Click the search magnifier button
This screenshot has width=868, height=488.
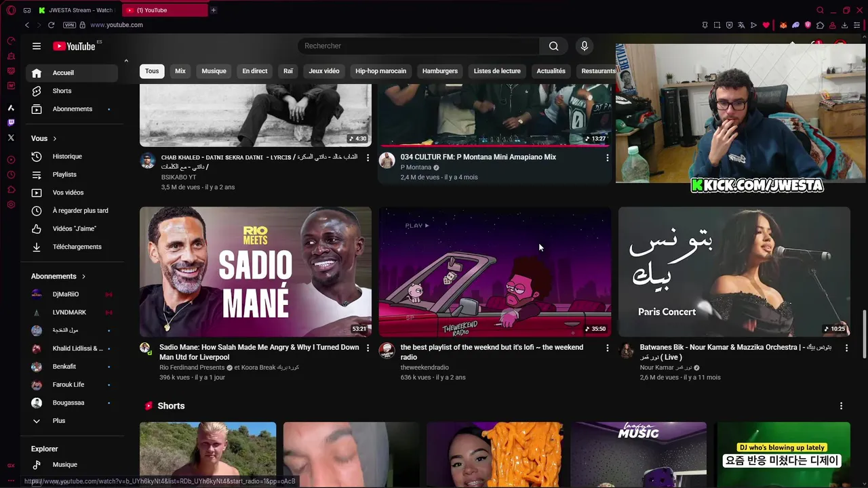point(554,46)
